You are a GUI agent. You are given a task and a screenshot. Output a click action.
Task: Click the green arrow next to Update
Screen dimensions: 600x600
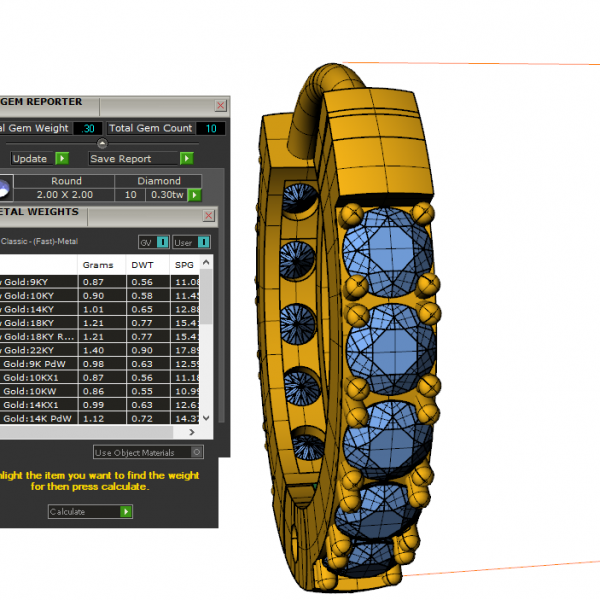click(x=62, y=159)
